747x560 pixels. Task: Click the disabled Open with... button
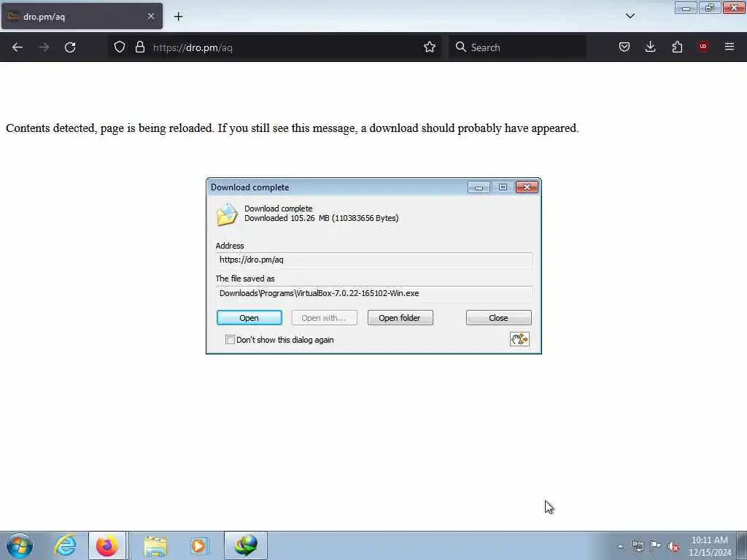pos(324,318)
